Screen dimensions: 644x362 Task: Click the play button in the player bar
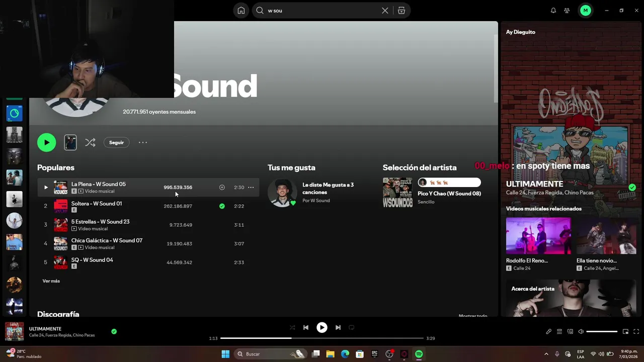[322, 327]
